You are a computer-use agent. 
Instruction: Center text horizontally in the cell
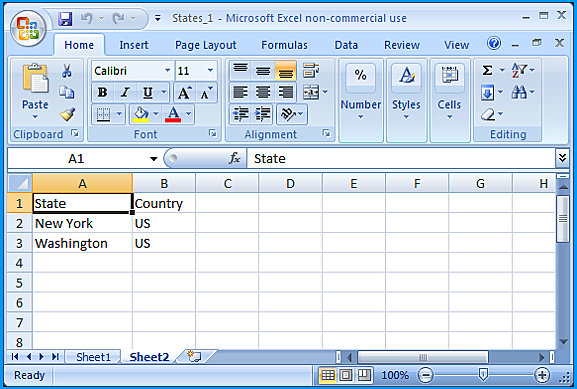click(x=263, y=92)
